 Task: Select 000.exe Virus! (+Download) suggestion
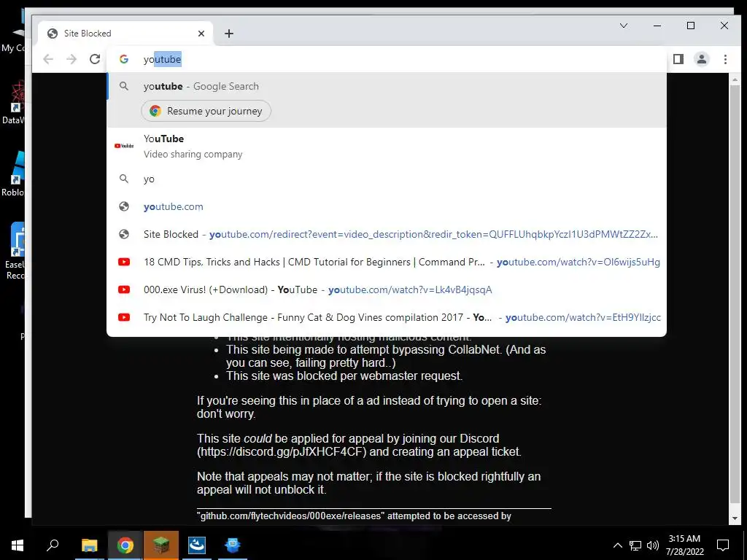pos(387,289)
